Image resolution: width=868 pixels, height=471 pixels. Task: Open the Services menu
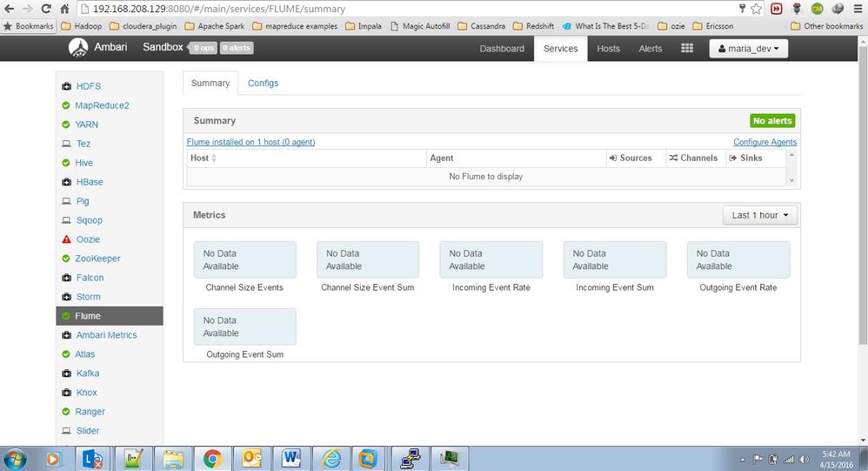coord(561,49)
